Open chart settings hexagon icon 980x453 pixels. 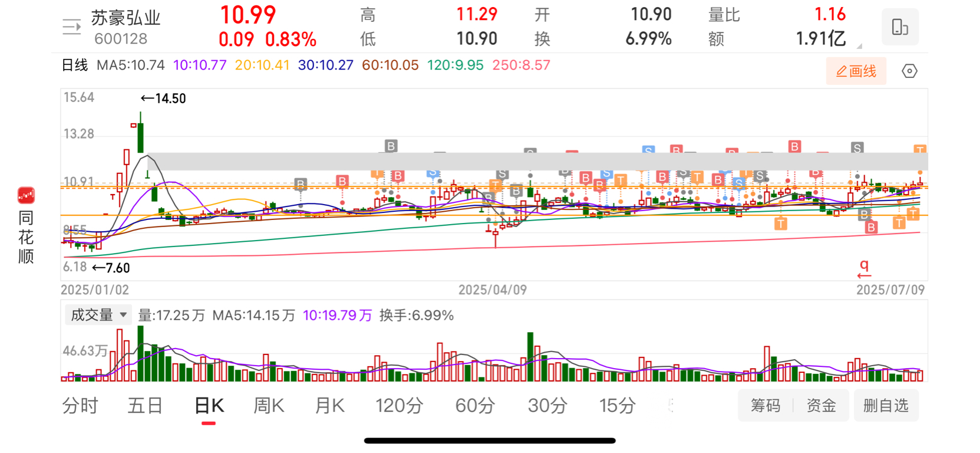point(909,71)
